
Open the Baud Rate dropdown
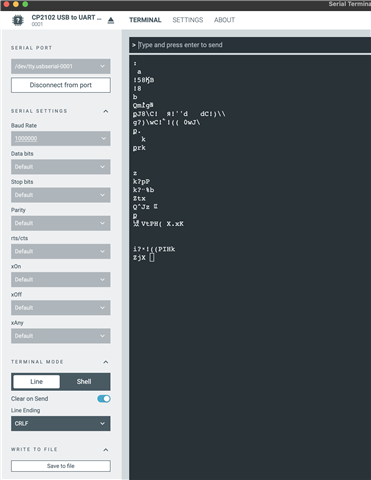pos(61,138)
